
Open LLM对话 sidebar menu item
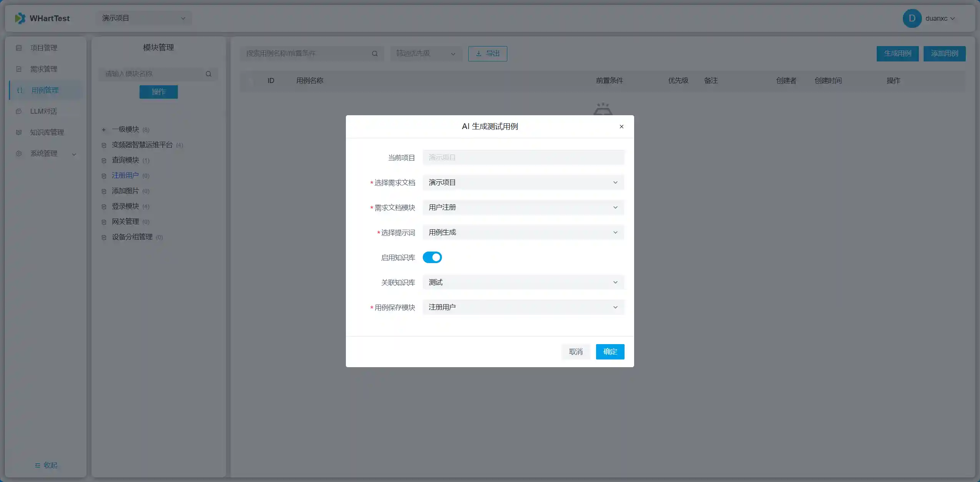pyautogui.click(x=43, y=111)
